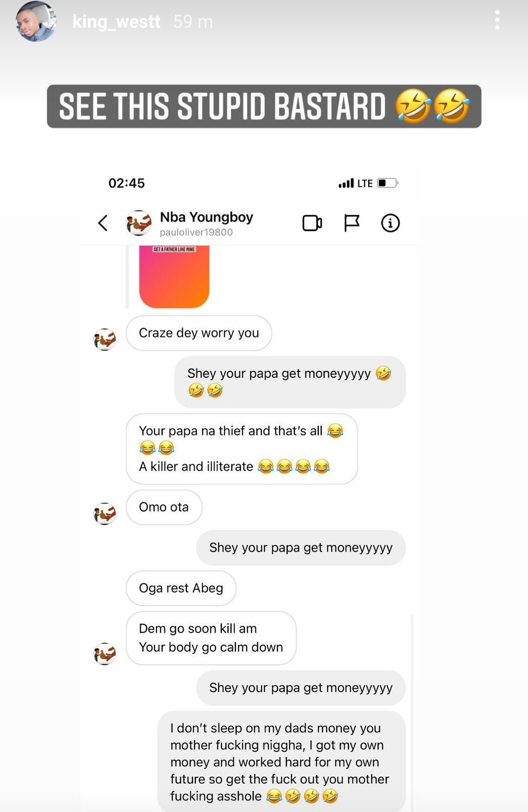
Task: Open the shared 'Get a father like mine' story thumbnail
Action: 174,277
